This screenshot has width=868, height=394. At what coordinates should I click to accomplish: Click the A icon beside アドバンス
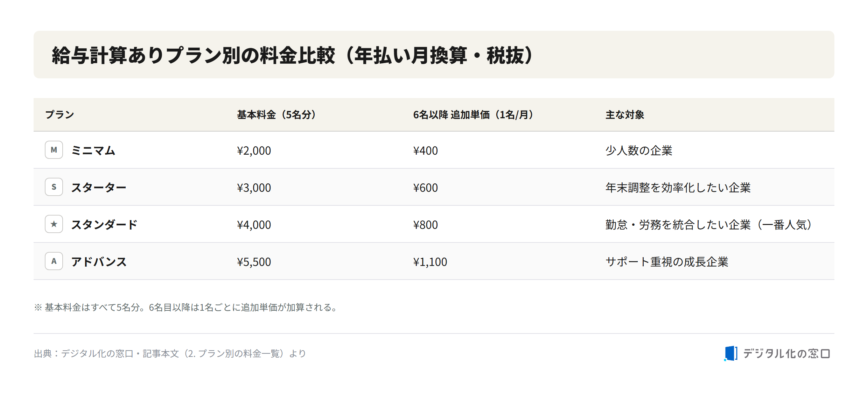coord(54,261)
